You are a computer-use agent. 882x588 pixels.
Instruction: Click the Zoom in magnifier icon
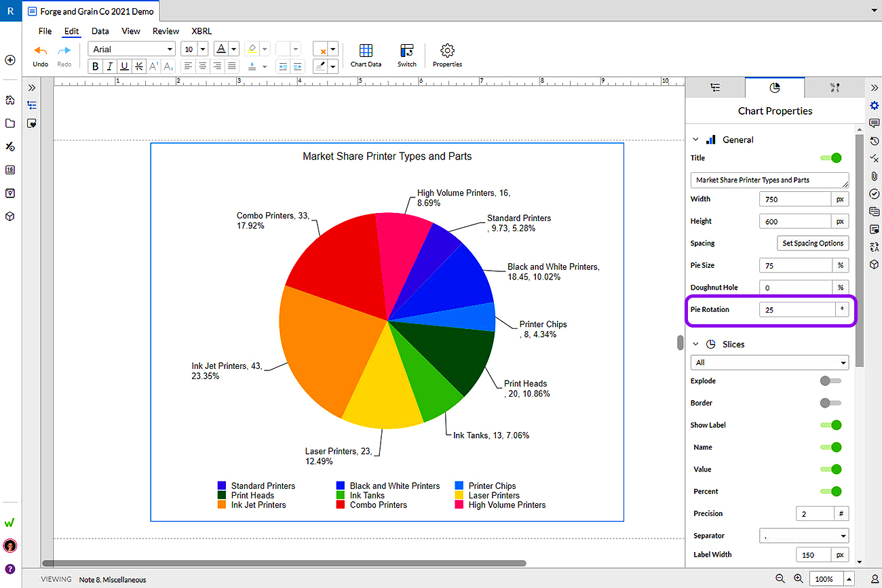tap(799, 579)
